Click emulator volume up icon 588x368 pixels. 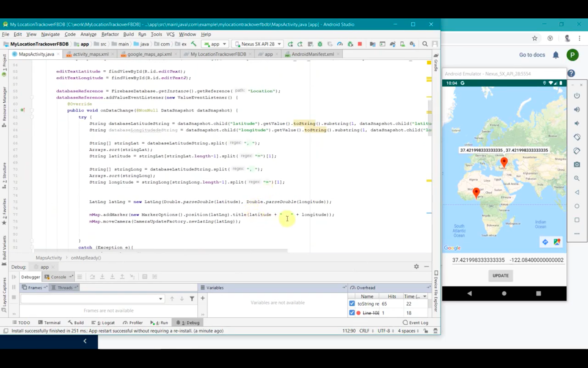pyautogui.click(x=577, y=110)
